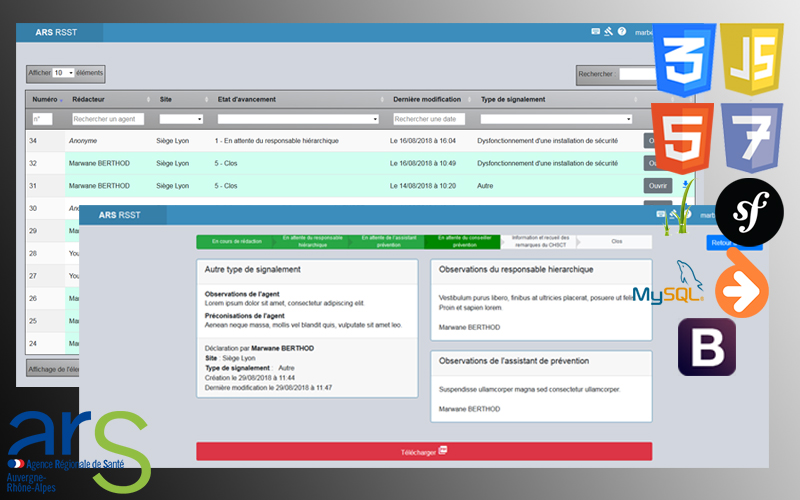Open the Etat d'avancement filter dropdown
The height and width of the screenshot is (500, 800).
pos(298,119)
